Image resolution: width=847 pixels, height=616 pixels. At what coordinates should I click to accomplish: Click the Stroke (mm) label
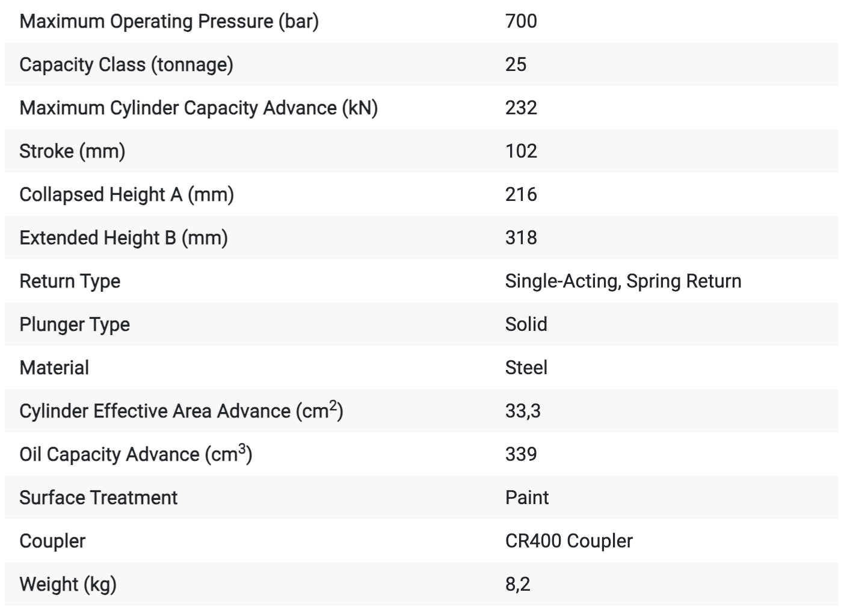(72, 151)
